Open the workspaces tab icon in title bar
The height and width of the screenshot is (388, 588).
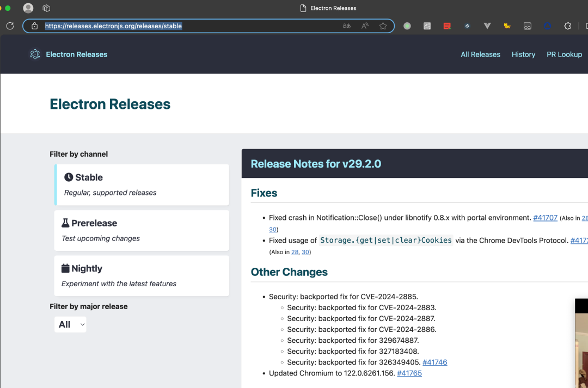point(46,8)
